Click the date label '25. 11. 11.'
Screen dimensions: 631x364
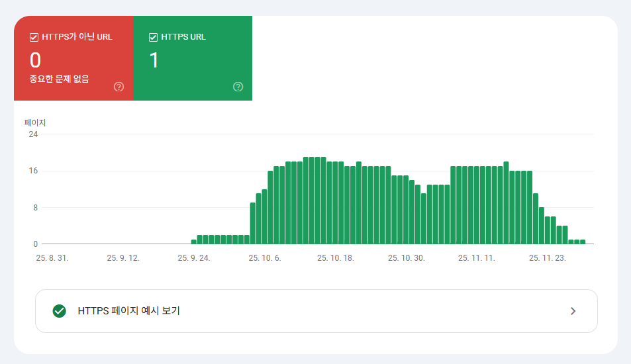click(477, 258)
